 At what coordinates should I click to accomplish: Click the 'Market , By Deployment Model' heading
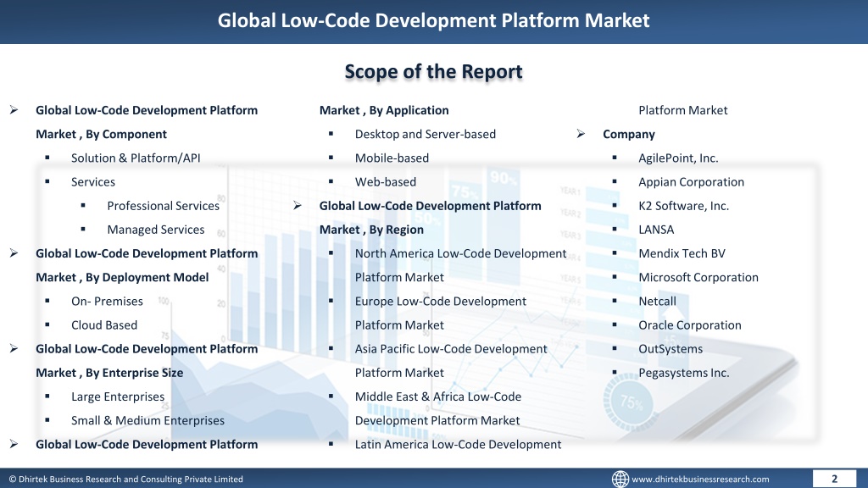[122, 277]
